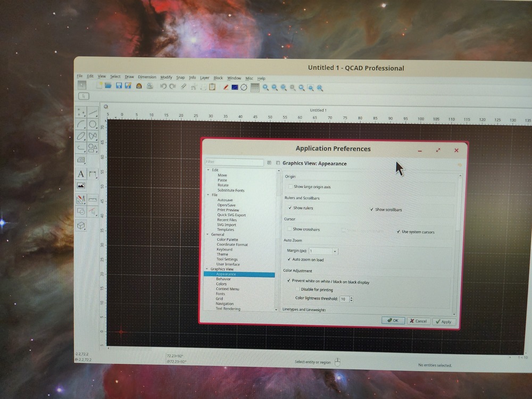Open the Snap menu
Viewport: 532px width, 399px height.
[x=181, y=77]
